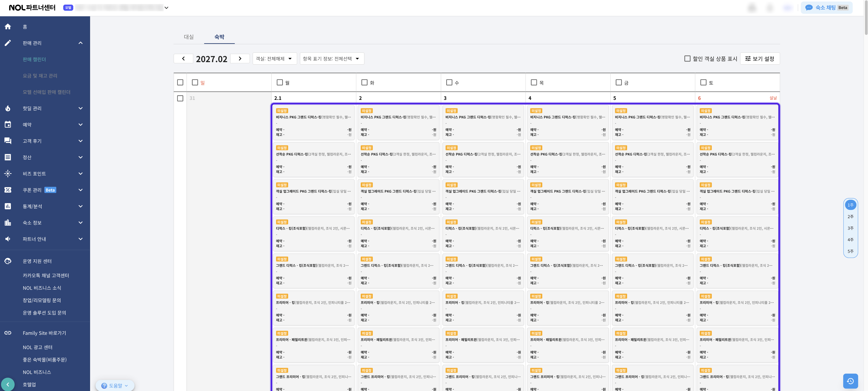Click the coupon icon for 쿠폰 관리

tap(8, 190)
